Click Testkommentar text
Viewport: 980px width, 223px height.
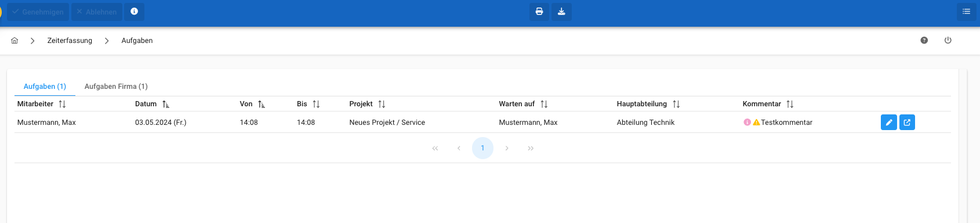786,123
